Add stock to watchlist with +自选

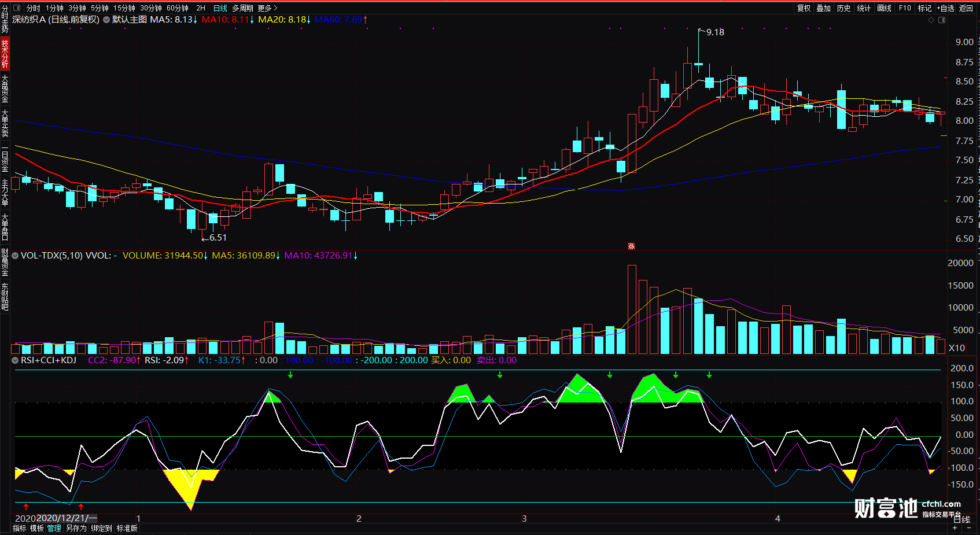946,8
